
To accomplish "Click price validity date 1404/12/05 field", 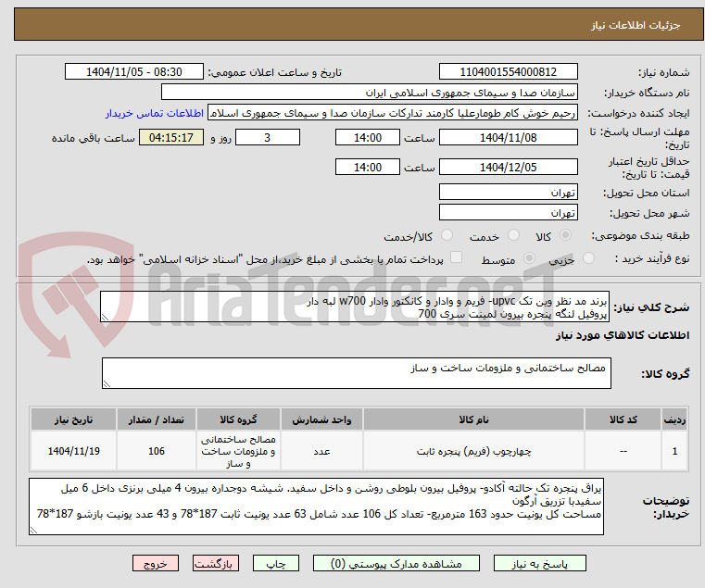I will coord(508,168).
